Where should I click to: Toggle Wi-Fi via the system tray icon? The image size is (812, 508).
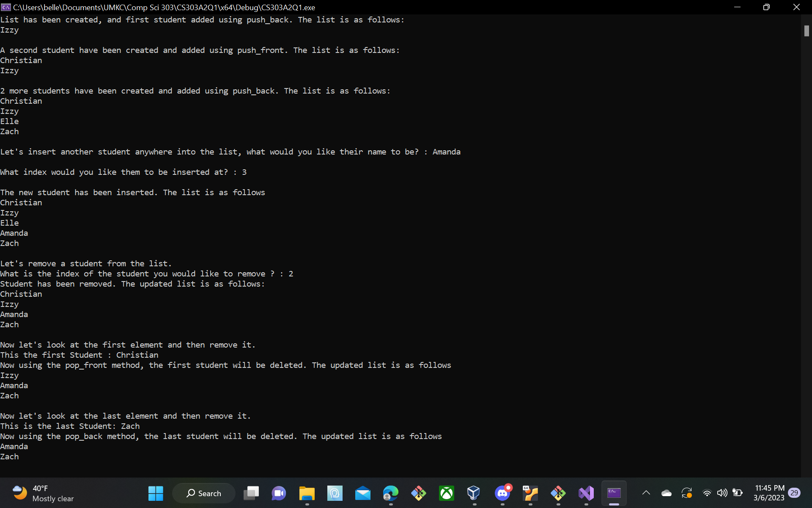point(708,493)
